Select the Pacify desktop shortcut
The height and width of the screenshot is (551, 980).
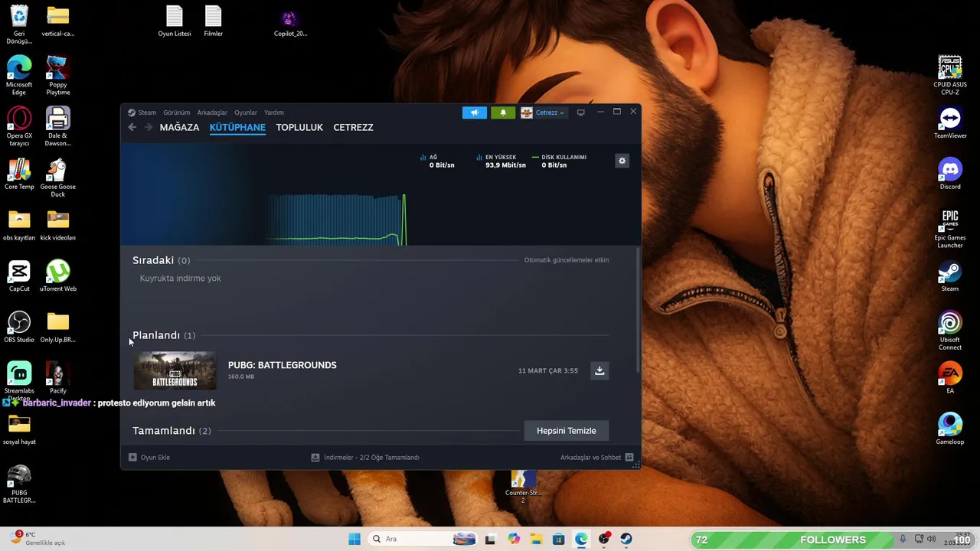pyautogui.click(x=58, y=378)
